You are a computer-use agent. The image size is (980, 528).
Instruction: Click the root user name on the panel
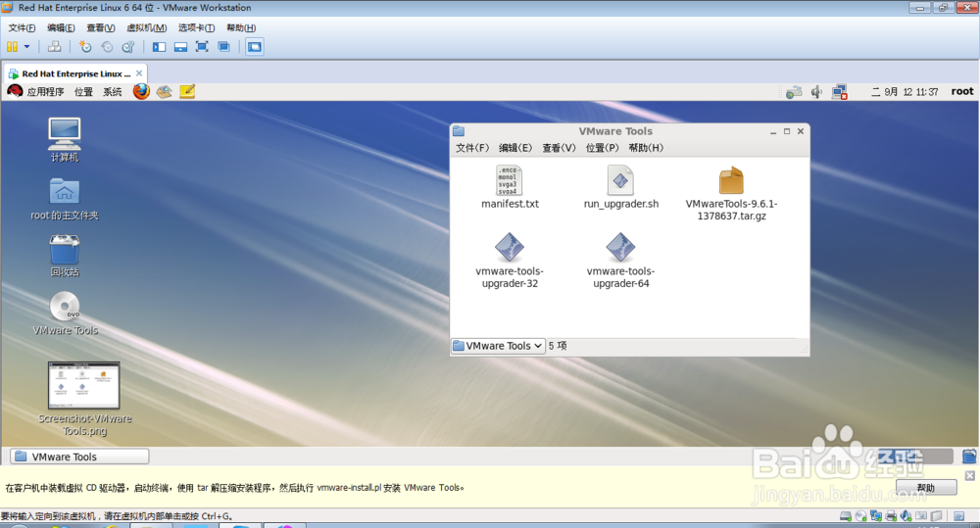(962, 91)
